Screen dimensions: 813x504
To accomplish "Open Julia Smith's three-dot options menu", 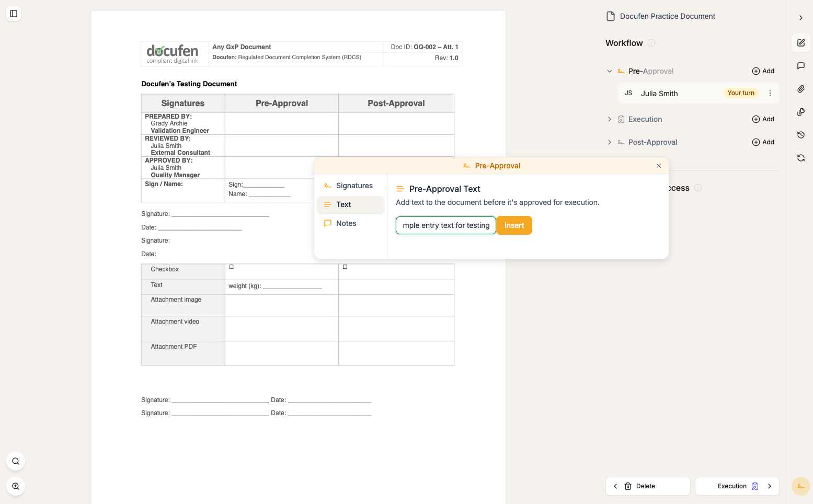I will click(x=770, y=93).
